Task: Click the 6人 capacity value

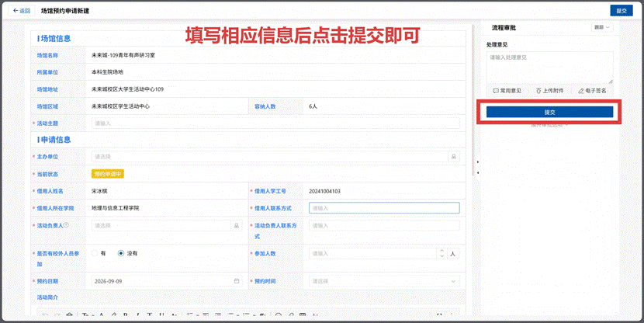Action: click(x=313, y=106)
